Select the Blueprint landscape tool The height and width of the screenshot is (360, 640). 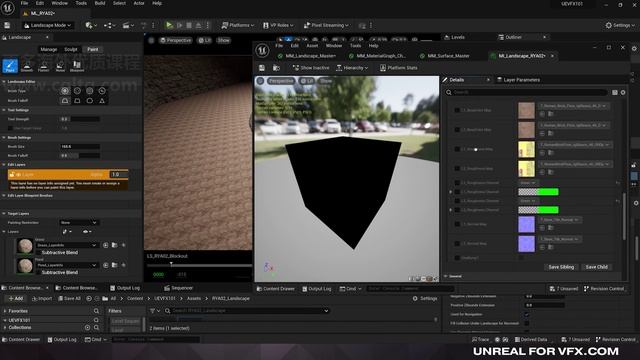coord(77,66)
